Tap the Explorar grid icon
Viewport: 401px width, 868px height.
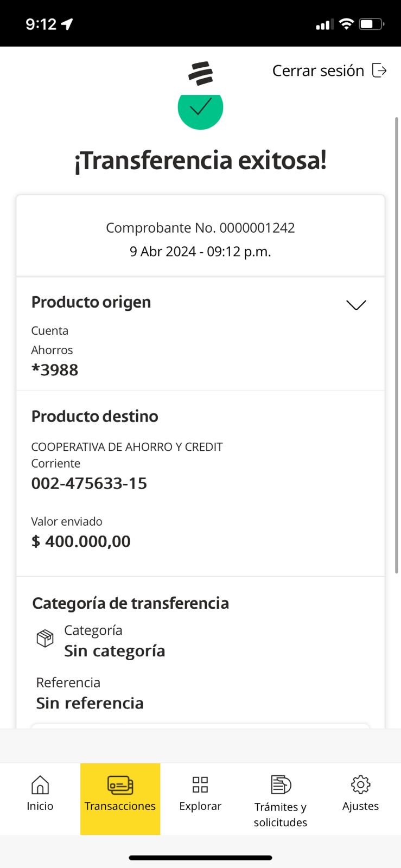(x=200, y=784)
